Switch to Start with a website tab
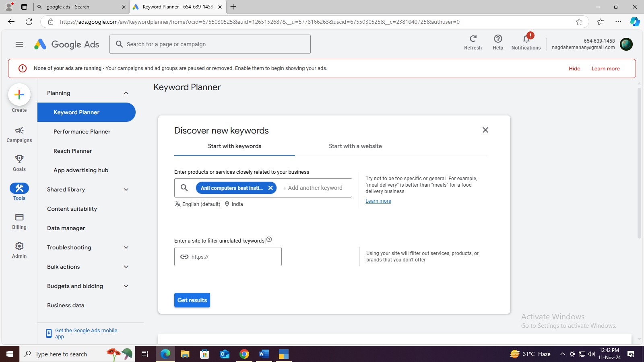Image resolution: width=644 pixels, height=362 pixels. click(355, 146)
